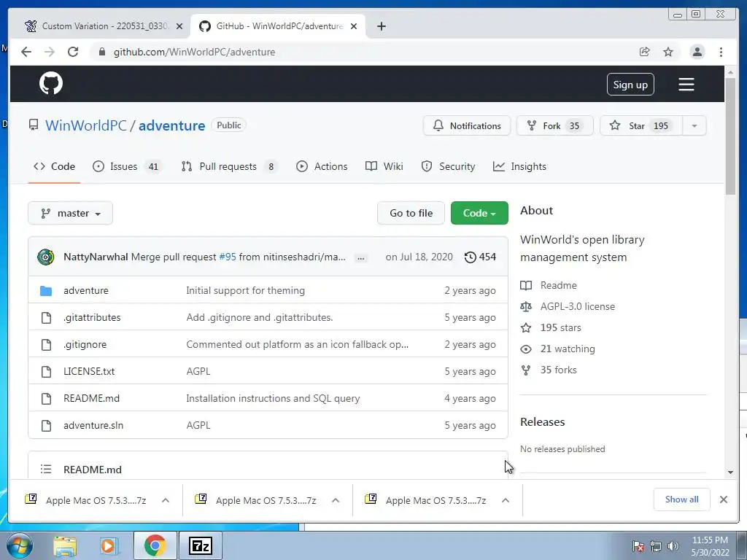This screenshot has height=560, width=747.
Task: Click the GitHub octocat logo in the header
Action: click(51, 84)
